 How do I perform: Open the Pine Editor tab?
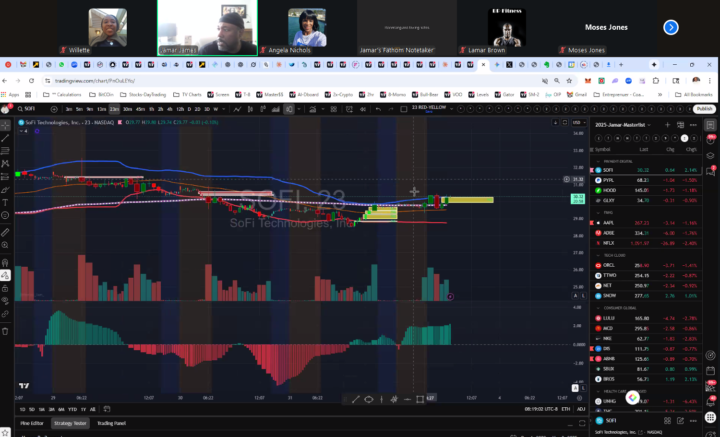[30, 423]
